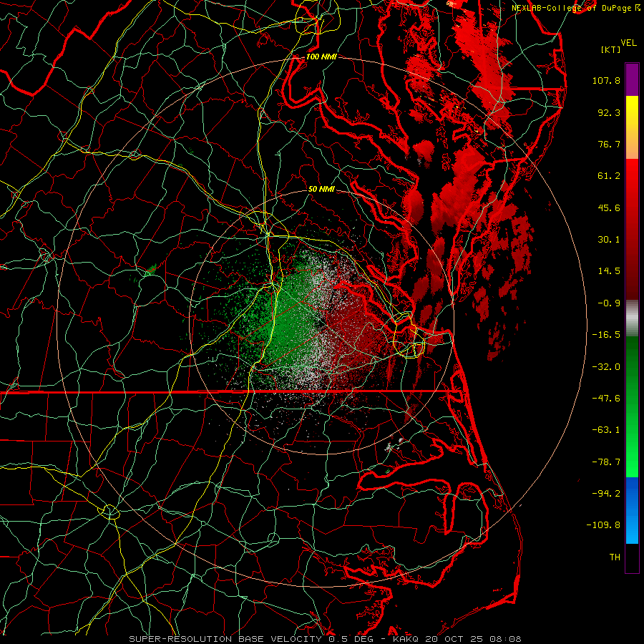
Task: Click the 50 NMI range ring label
Action: [321, 190]
